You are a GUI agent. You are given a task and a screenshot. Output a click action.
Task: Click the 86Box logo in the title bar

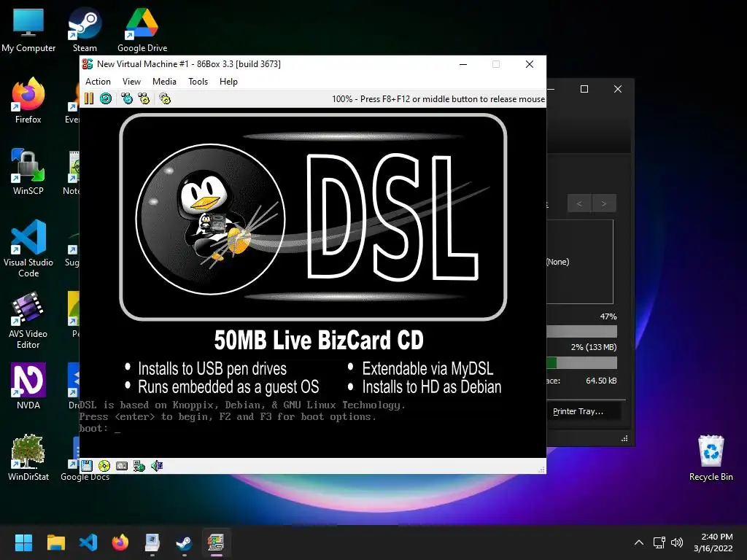point(88,64)
